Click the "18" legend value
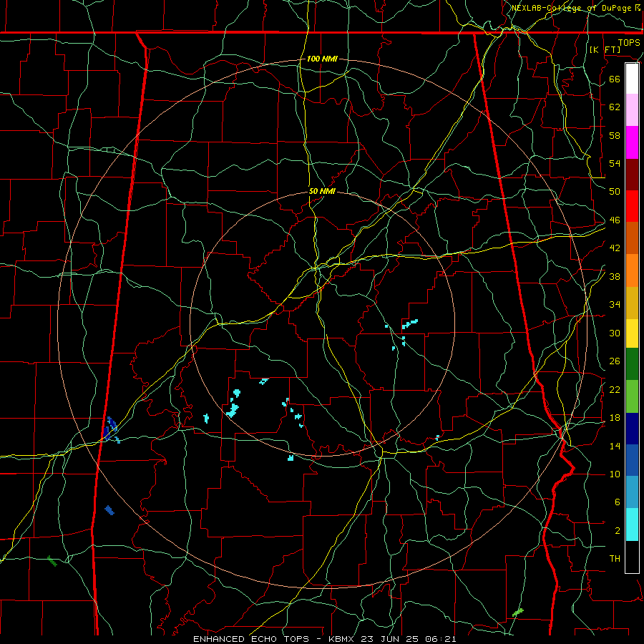Screen dimensions: 644x644 [615, 418]
